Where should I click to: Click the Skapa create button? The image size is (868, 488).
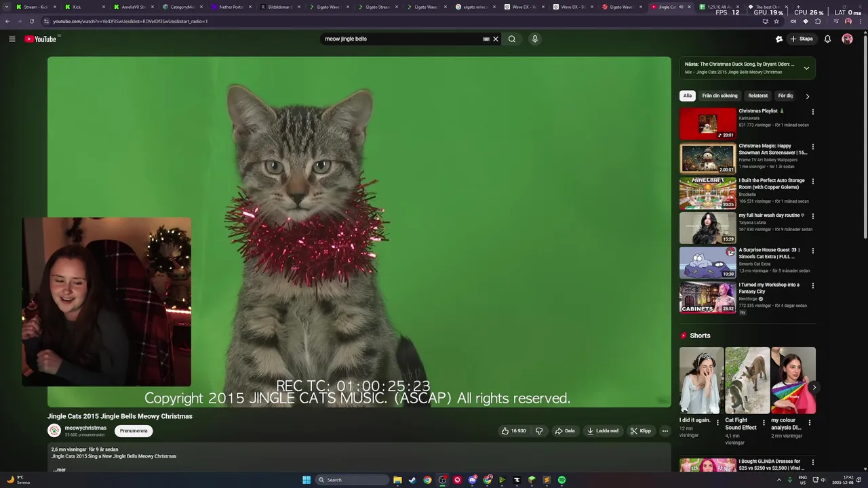802,39
